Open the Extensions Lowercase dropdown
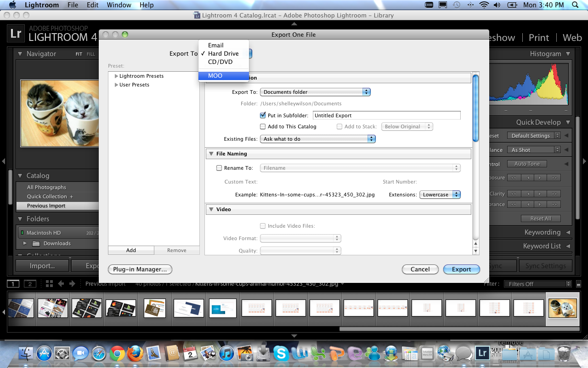 [440, 195]
